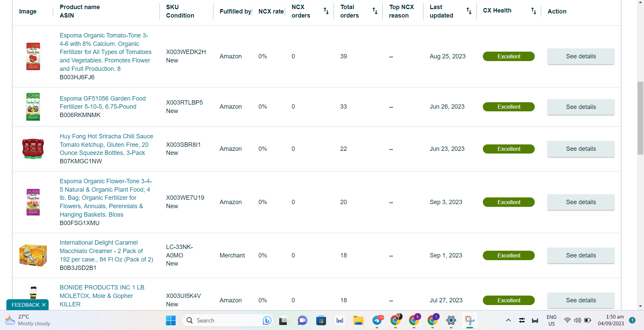Viewport: 644px width, 330px height.
Task: Open the Huy Fong Hot Sriracha link
Action: [x=106, y=144]
